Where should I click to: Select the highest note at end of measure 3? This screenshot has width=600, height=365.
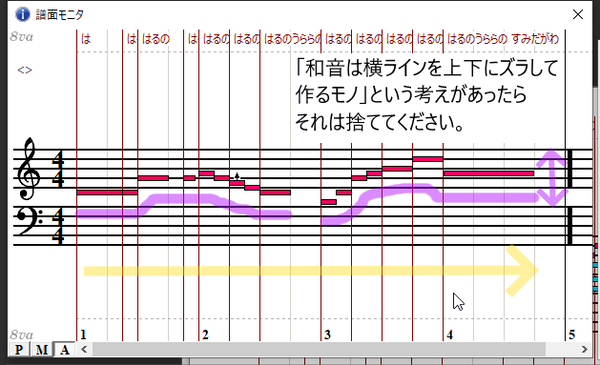[428, 159]
